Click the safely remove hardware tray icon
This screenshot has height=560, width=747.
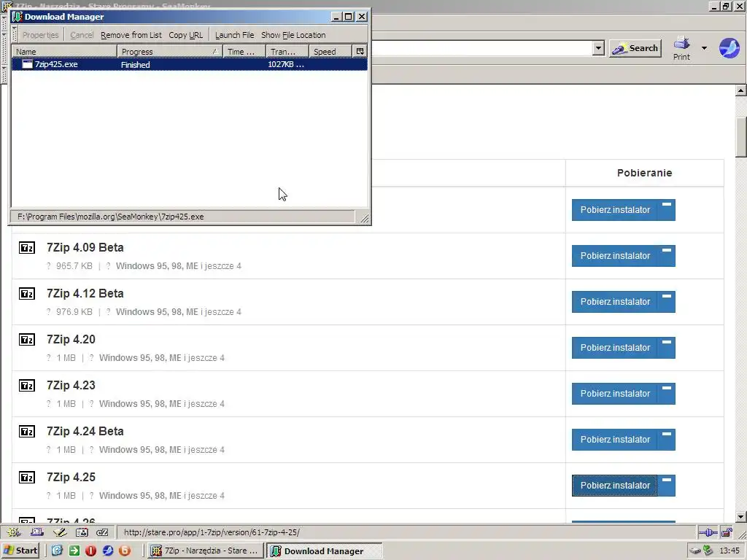695,551
